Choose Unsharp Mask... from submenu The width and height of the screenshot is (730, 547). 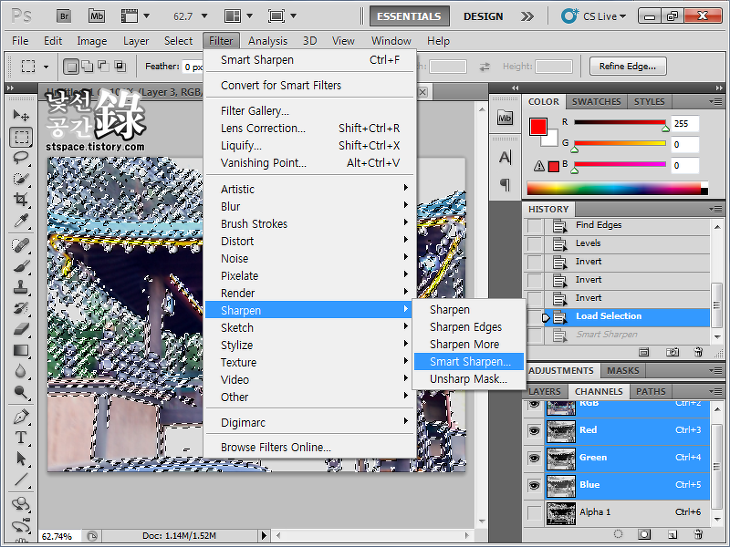pyautogui.click(x=469, y=379)
